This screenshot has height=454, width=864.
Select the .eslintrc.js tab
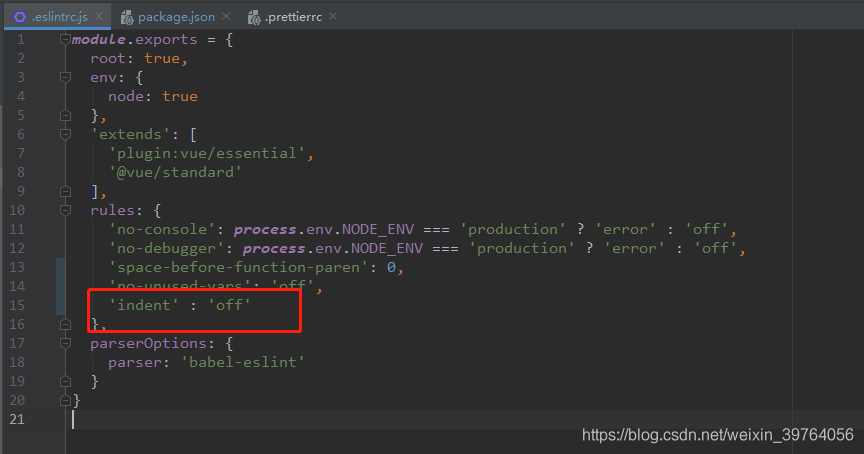(60, 17)
